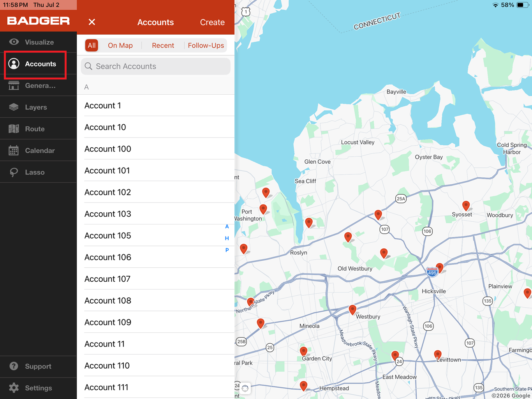Image resolution: width=532 pixels, height=399 pixels.
Task: Jump to index letter H
Action: pos(227,238)
